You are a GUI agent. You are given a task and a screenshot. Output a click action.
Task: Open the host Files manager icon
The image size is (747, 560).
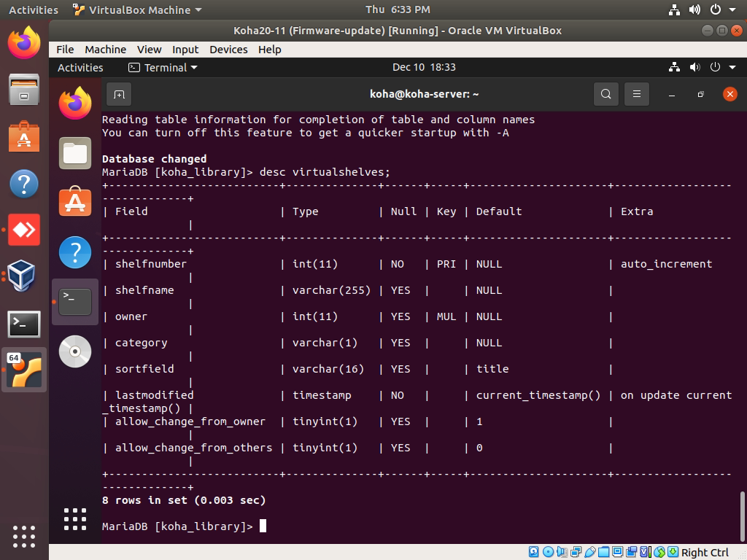pyautogui.click(x=23, y=90)
